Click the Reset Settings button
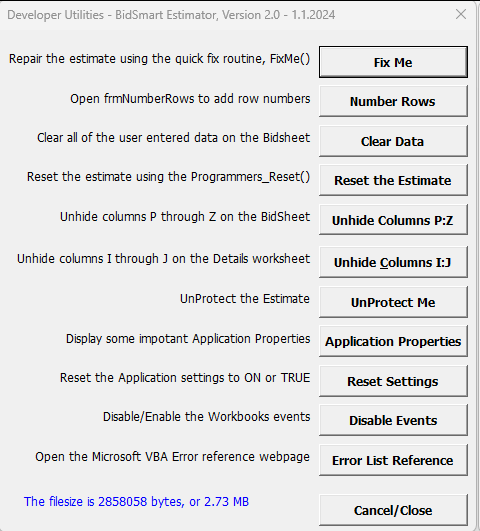This screenshot has width=480, height=531. click(393, 381)
